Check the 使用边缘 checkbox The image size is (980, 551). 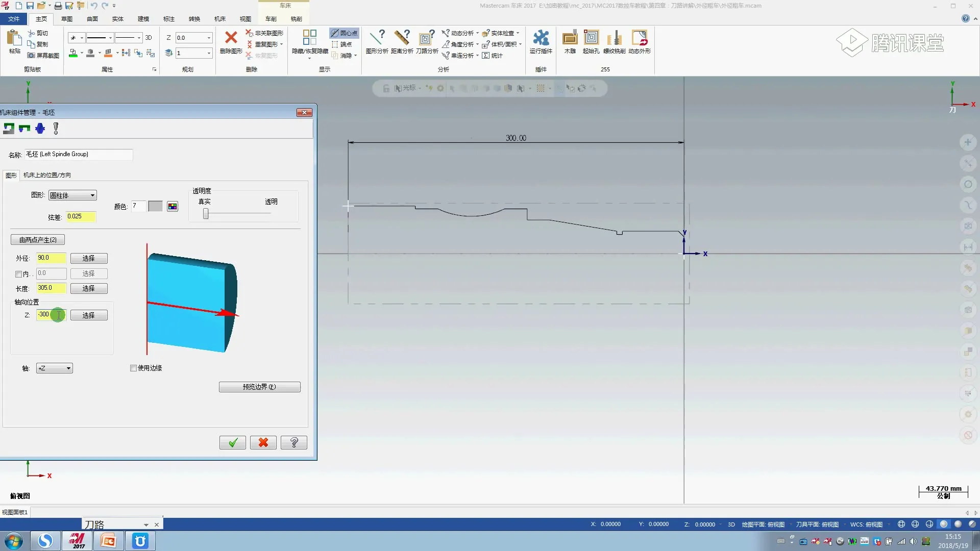click(x=134, y=368)
